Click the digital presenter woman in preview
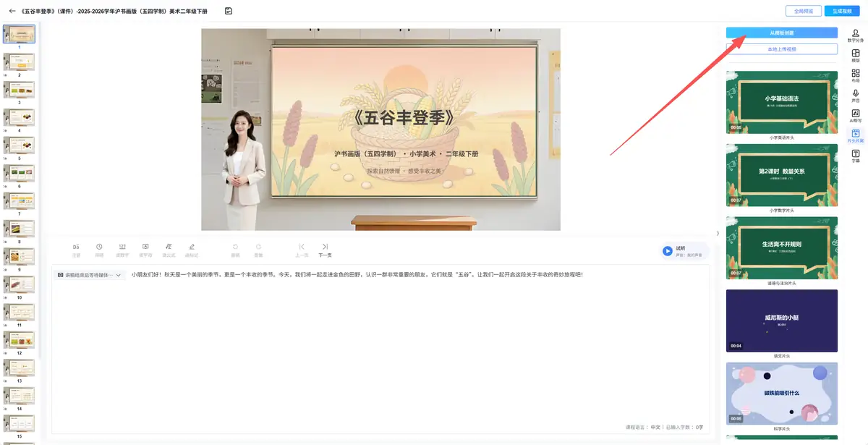This screenshot has height=445, width=868. [242, 169]
